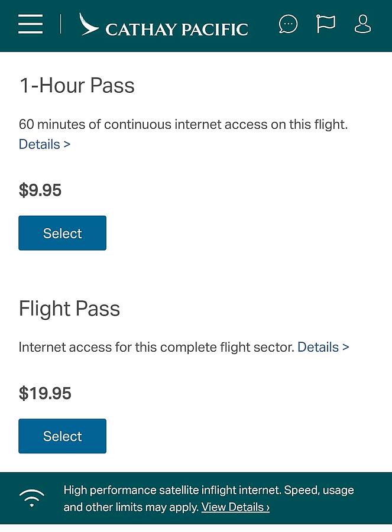The width and height of the screenshot is (392, 532).
Task: Click the 1-Hour Pass heading
Action: [x=77, y=86]
